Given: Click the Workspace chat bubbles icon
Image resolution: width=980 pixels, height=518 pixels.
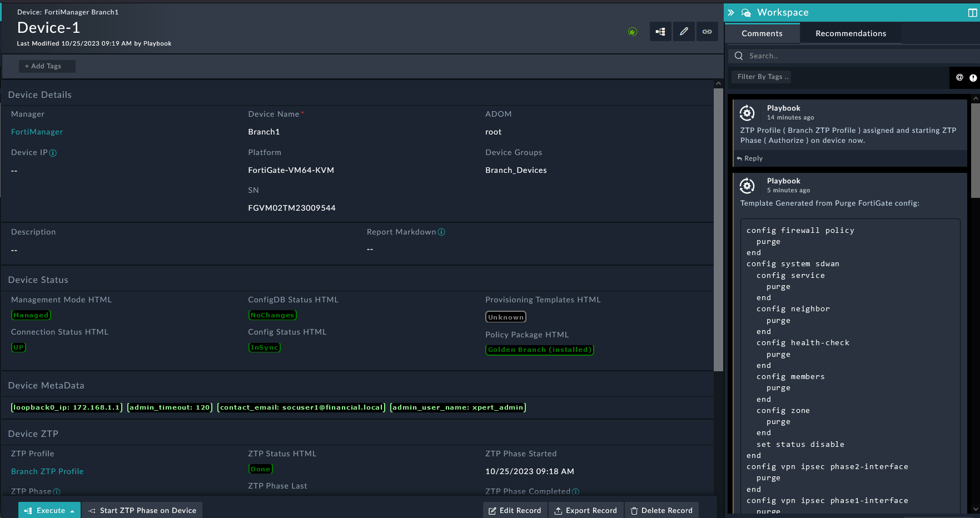Looking at the screenshot, I should [x=746, y=12].
